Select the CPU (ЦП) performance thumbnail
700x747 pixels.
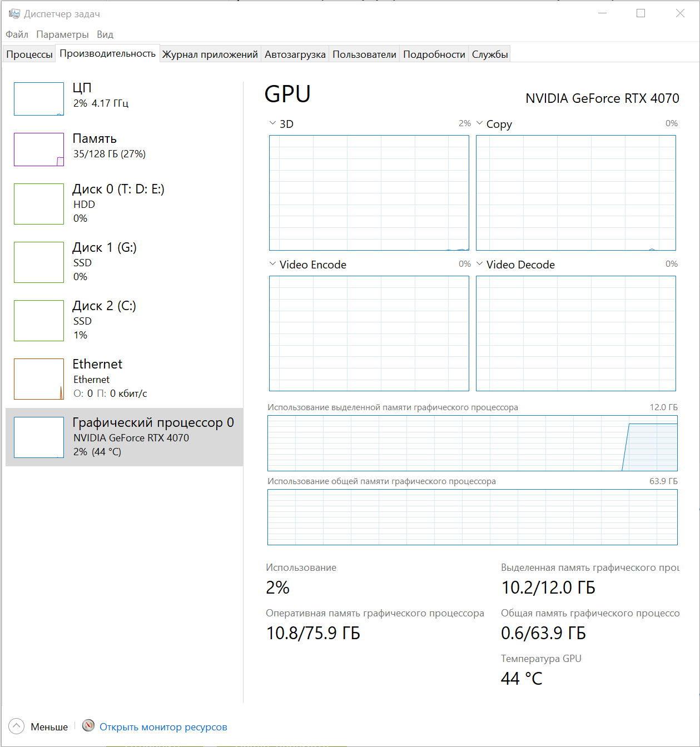39,99
